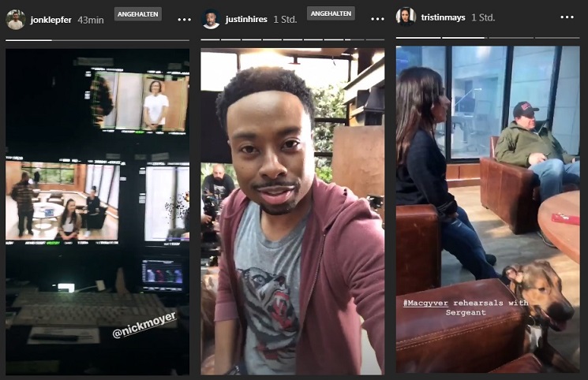The width and height of the screenshot is (588, 380).
Task: Click the ANGEHALTEN badge on jonklepfer's story
Action: pyautogui.click(x=138, y=14)
